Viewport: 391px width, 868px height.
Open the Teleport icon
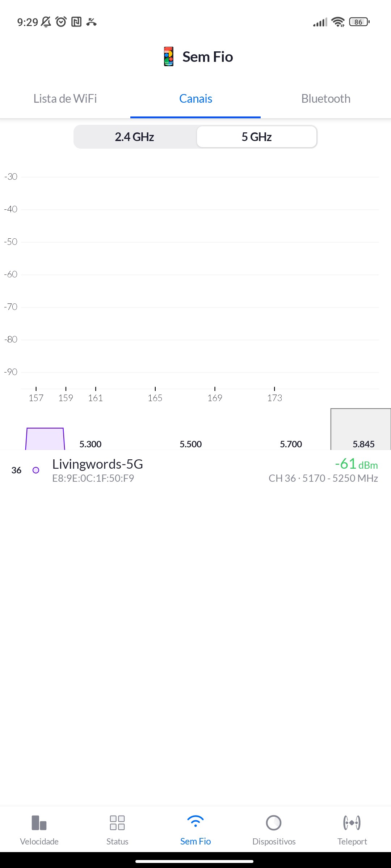click(352, 823)
